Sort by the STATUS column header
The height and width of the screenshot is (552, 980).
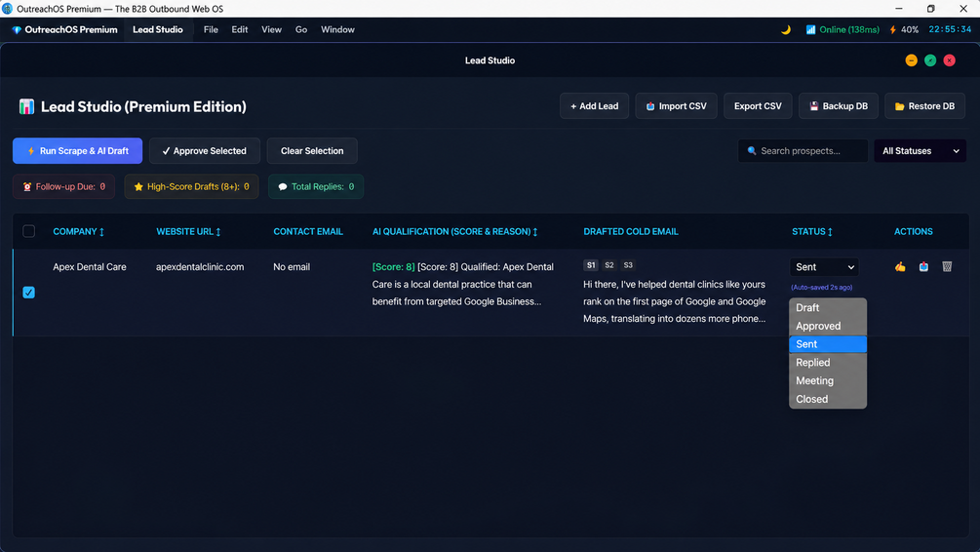tap(812, 231)
